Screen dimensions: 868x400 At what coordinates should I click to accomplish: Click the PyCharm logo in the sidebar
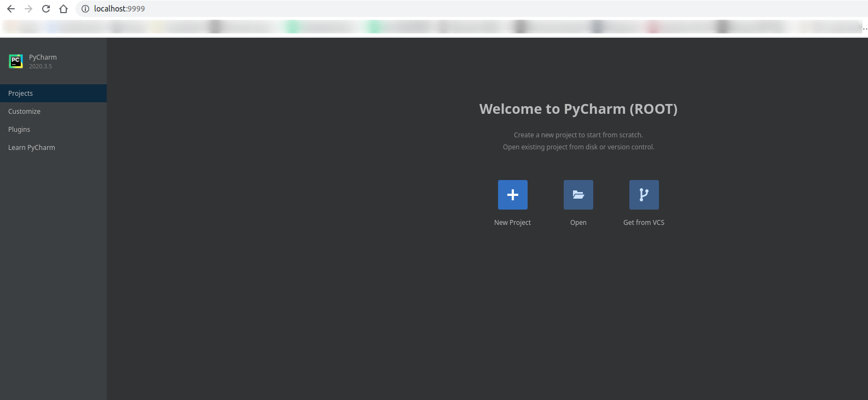[16, 61]
